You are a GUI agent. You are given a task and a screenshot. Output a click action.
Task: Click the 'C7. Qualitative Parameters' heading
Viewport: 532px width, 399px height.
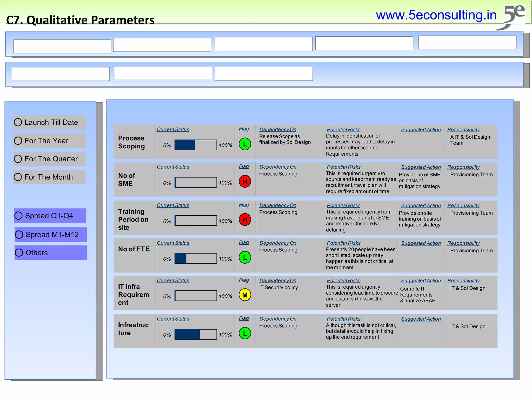(80, 20)
